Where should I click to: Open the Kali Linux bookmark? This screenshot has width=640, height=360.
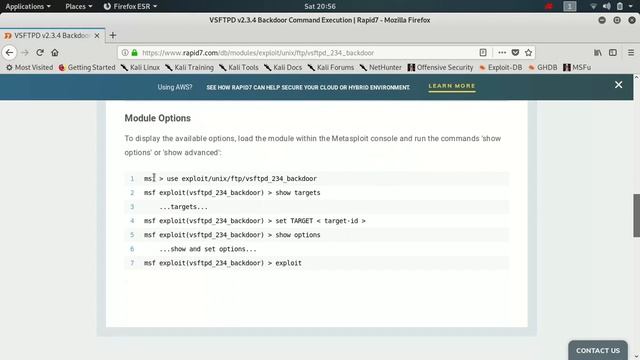pyautogui.click(x=140, y=67)
